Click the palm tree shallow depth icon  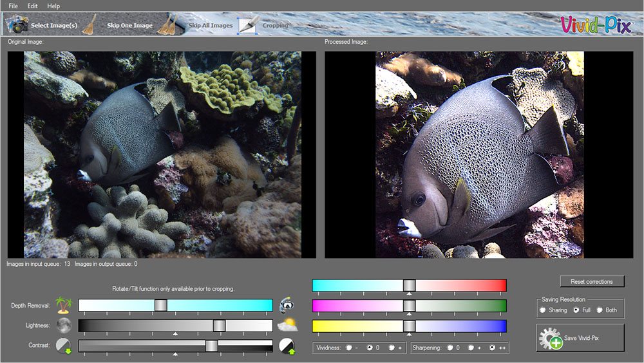64,305
